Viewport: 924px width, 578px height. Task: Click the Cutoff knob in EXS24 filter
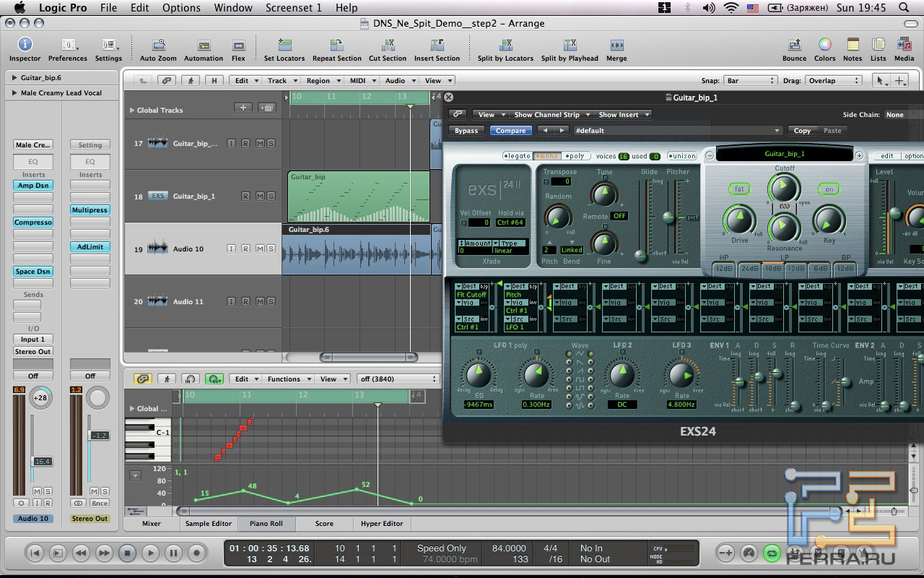click(x=783, y=189)
